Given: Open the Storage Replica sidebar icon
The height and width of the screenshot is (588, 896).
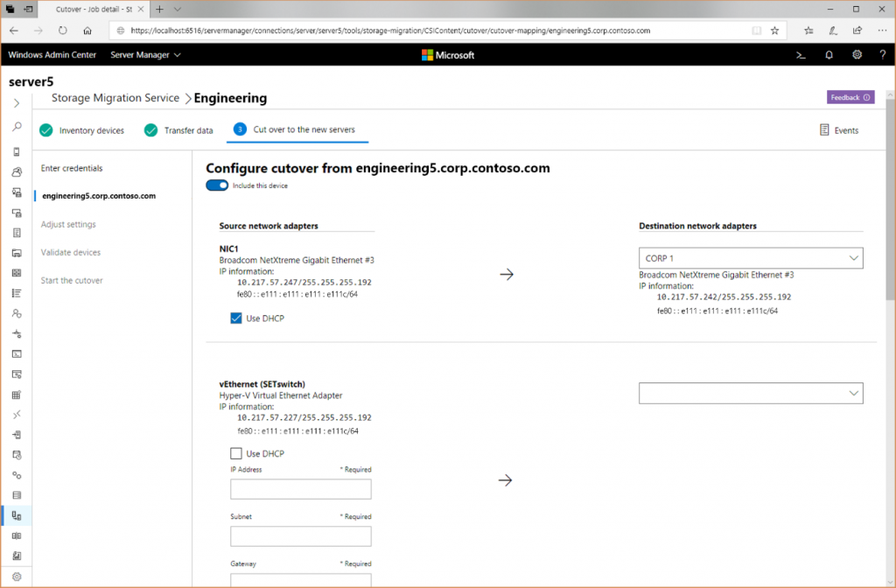Looking at the screenshot, I should coord(17,535).
